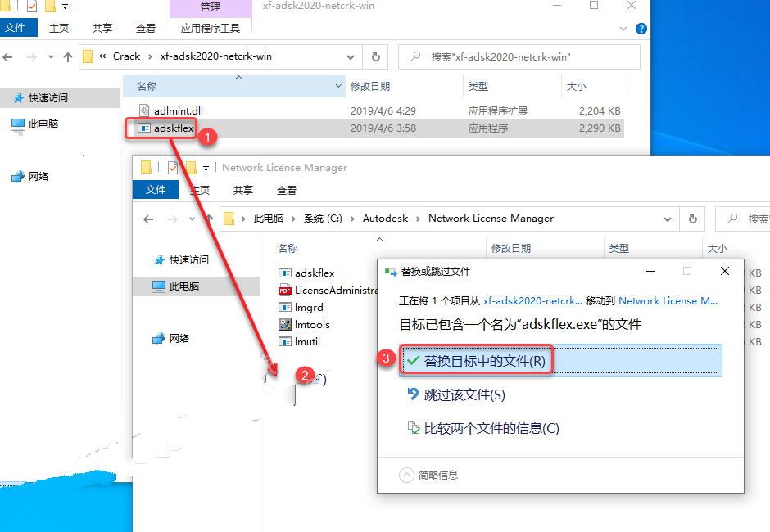Switch to the 查看 tab in the xf-adsk2020-netcrk-win window
This screenshot has width=770, height=532.
[x=145, y=29]
